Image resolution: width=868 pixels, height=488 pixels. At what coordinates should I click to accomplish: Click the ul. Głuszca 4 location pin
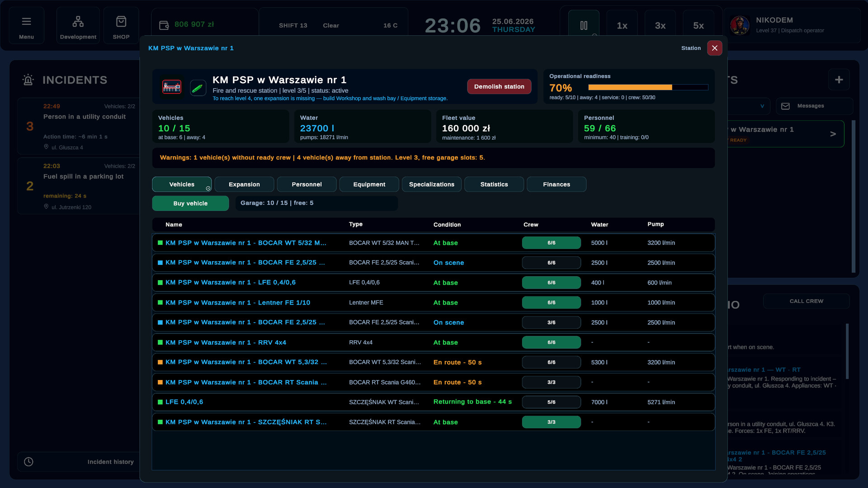[46, 147]
